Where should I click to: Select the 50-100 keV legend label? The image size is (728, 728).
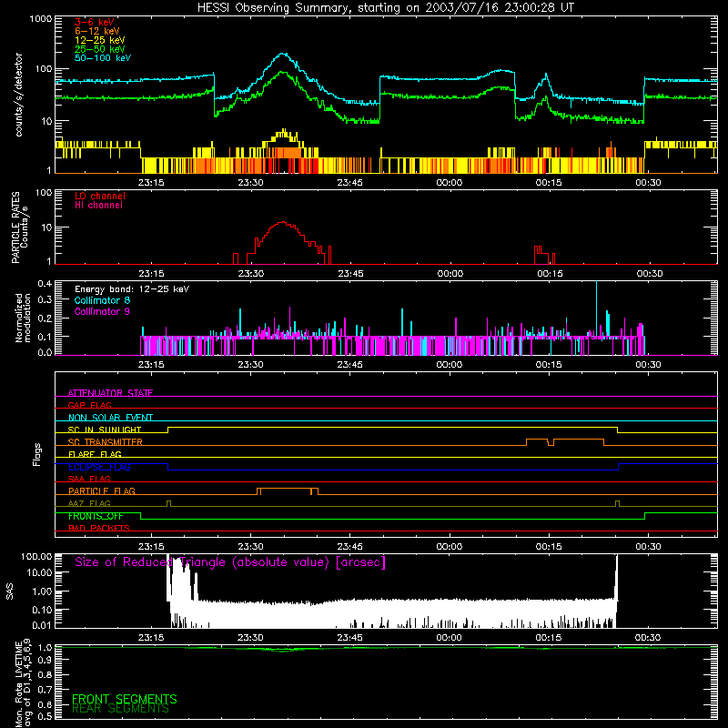point(103,58)
